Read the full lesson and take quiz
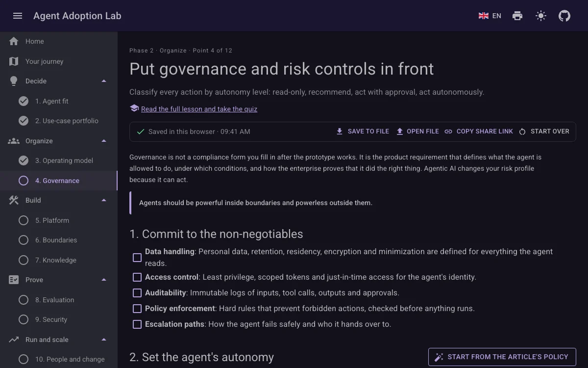The height and width of the screenshot is (368, 588). coord(199,109)
